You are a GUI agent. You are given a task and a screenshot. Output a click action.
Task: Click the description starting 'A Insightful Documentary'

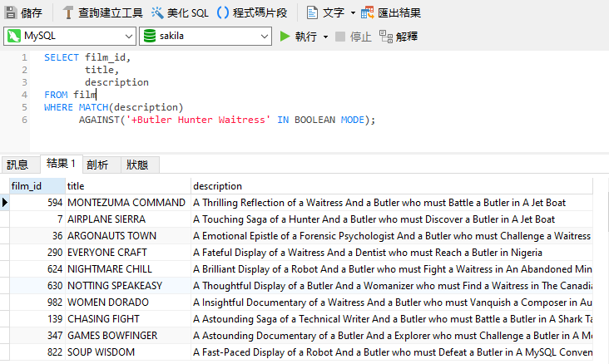(392, 303)
